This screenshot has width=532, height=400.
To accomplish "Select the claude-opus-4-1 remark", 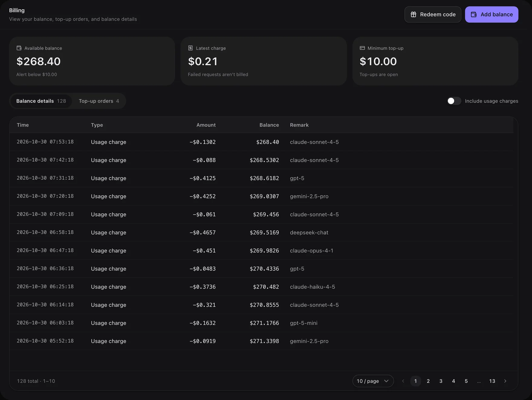I will (x=312, y=251).
